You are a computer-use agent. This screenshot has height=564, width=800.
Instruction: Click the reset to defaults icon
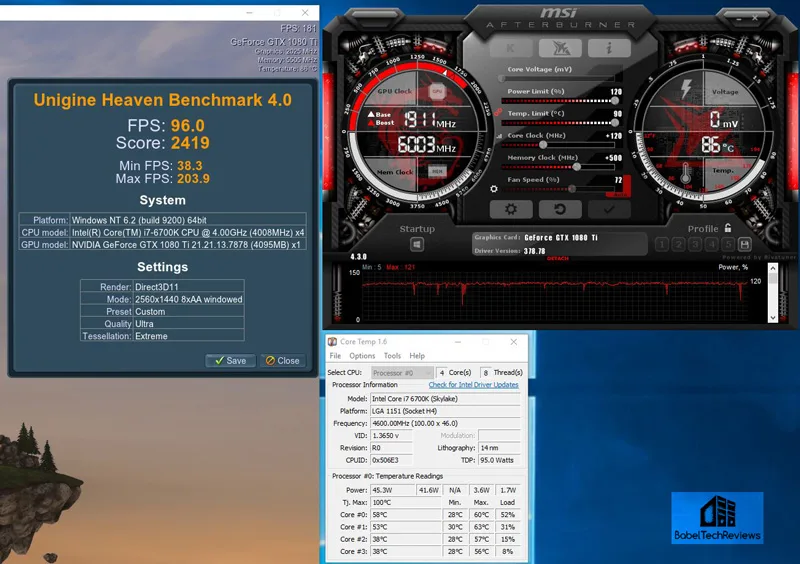pyautogui.click(x=559, y=210)
